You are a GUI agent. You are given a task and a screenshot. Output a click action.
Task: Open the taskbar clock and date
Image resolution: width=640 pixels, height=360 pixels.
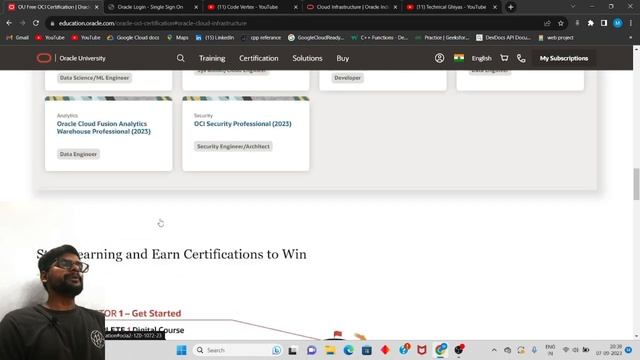coord(609,350)
